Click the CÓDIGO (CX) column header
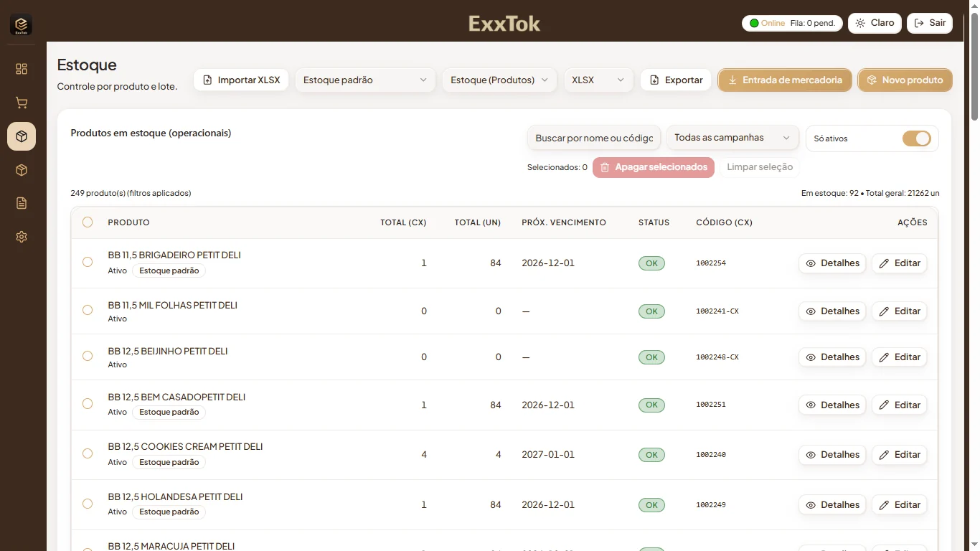The height and width of the screenshot is (551, 980). 724,222
